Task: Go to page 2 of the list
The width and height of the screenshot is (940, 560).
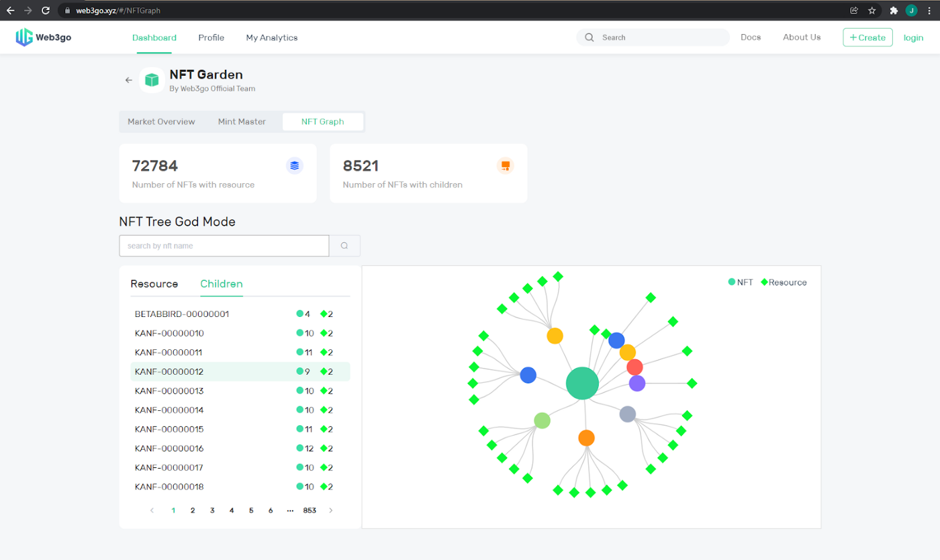Action: [x=193, y=510]
